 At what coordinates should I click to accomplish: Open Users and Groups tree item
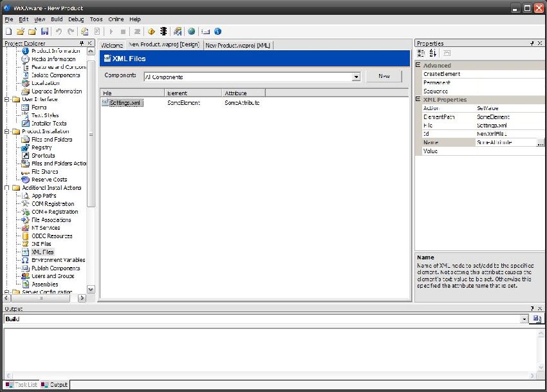[53, 276]
